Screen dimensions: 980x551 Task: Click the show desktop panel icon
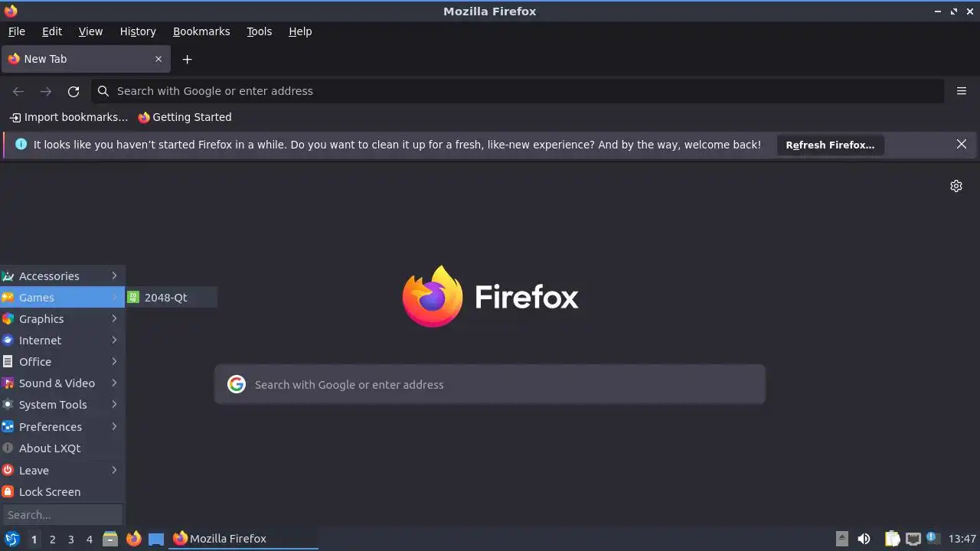coord(156,539)
